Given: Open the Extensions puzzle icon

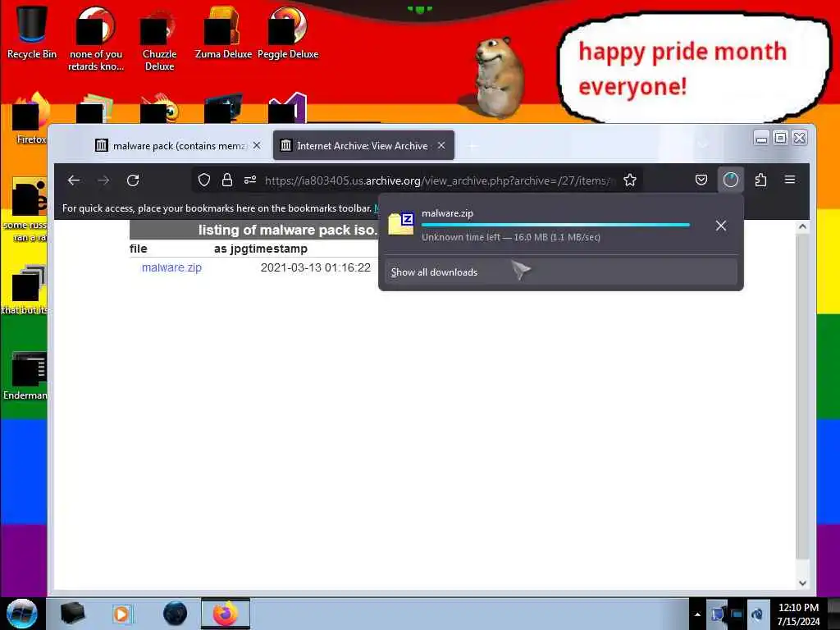Looking at the screenshot, I should point(760,180).
